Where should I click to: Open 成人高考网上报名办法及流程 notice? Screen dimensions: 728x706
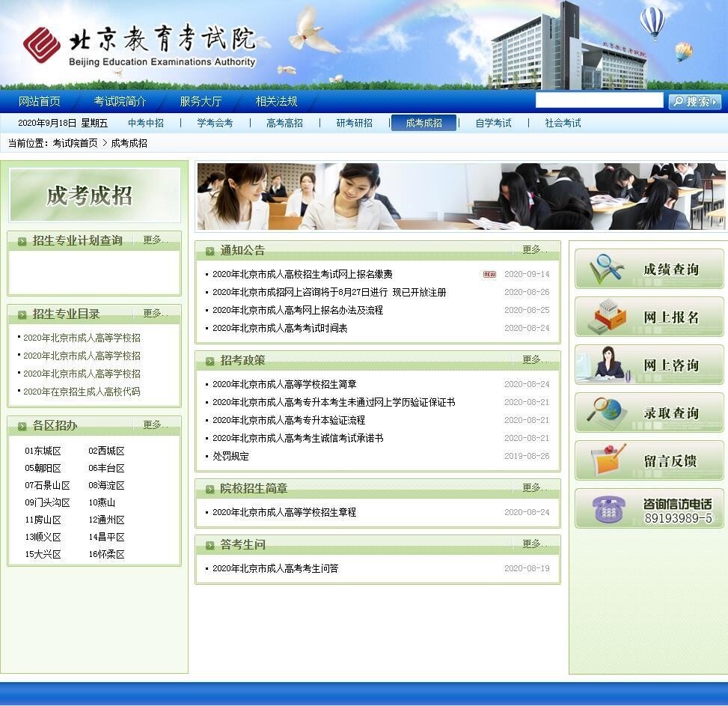point(298,310)
